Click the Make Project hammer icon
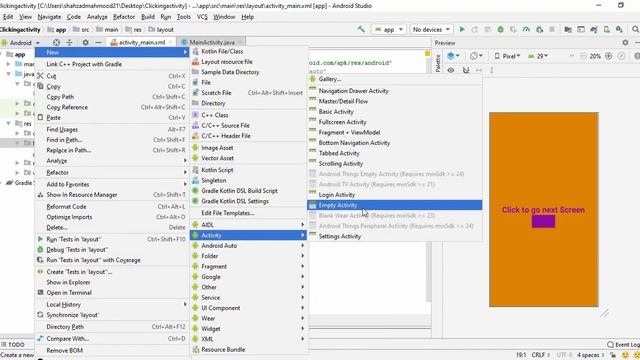The image size is (640, 360). tap(361, 29)
